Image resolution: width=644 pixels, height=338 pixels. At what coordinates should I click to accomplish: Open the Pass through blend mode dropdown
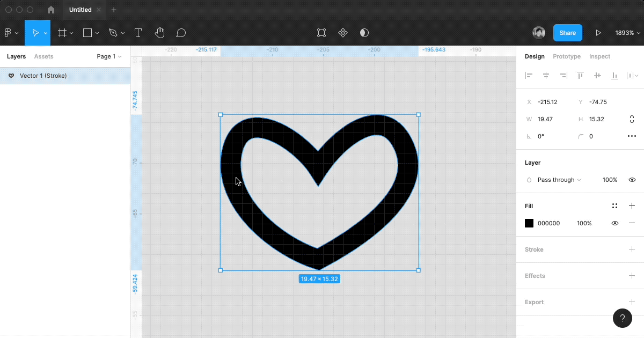pos(559,180)
